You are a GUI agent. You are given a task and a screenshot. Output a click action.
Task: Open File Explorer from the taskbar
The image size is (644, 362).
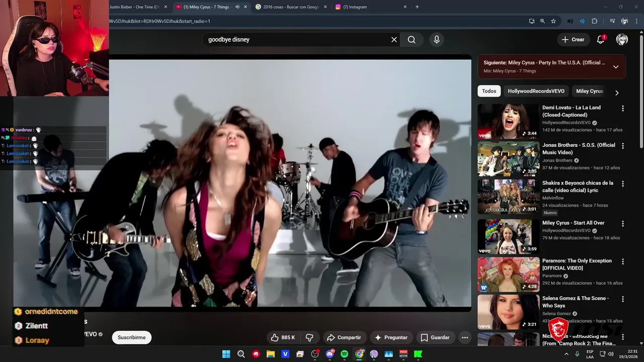coord(271,354)
